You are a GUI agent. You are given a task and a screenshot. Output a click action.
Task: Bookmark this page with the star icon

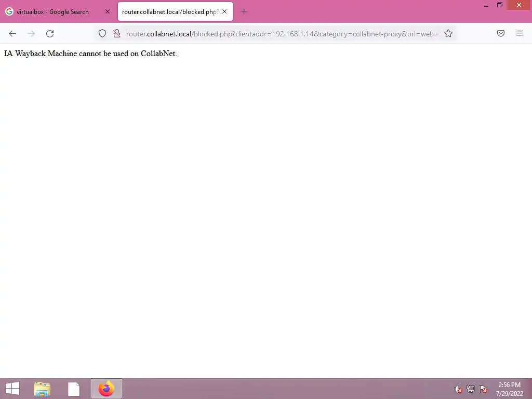pyautogui.click(x=448, y=34)
